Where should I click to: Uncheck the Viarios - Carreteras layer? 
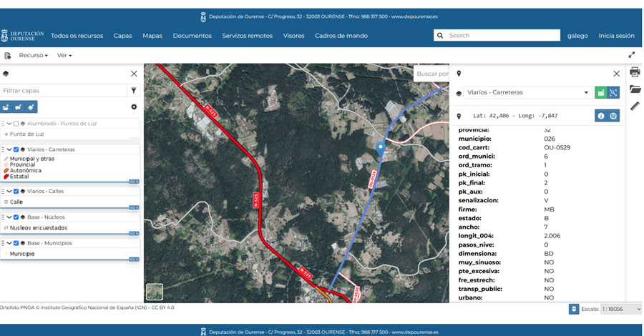(x=16, y=149)
